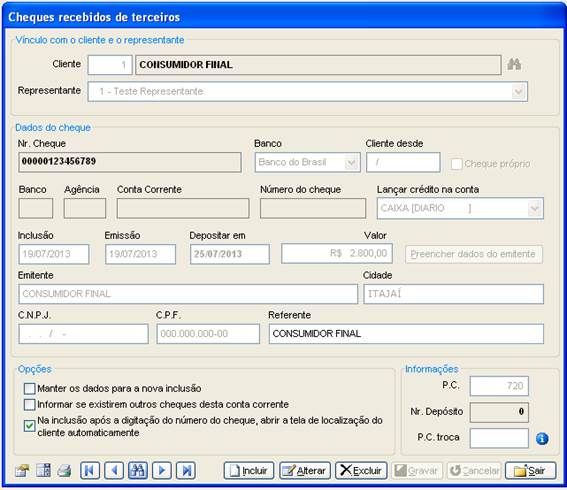This screenshot has height=490, width=567.
Task: Click the Cliente desde date field
Action: click(403, 162)
